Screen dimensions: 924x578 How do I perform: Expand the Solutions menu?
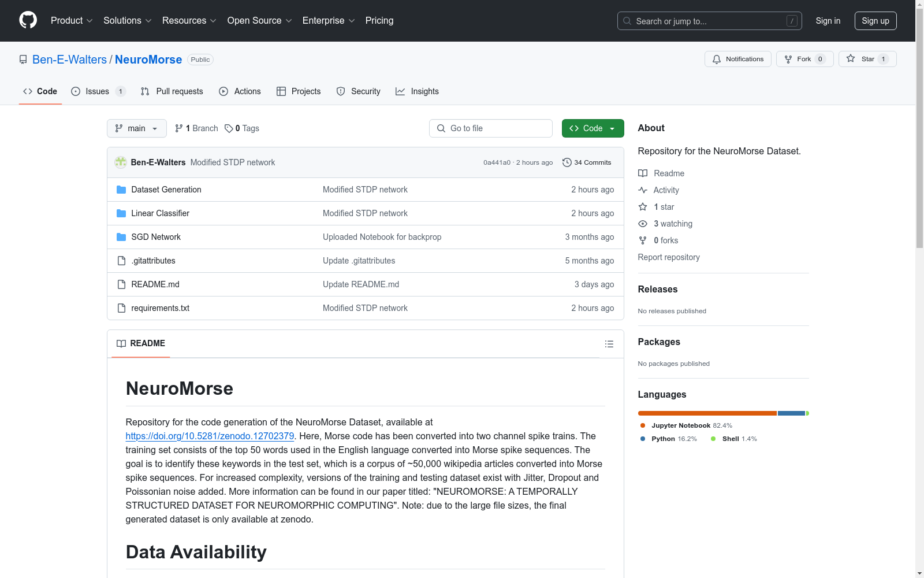coord(128,21)
